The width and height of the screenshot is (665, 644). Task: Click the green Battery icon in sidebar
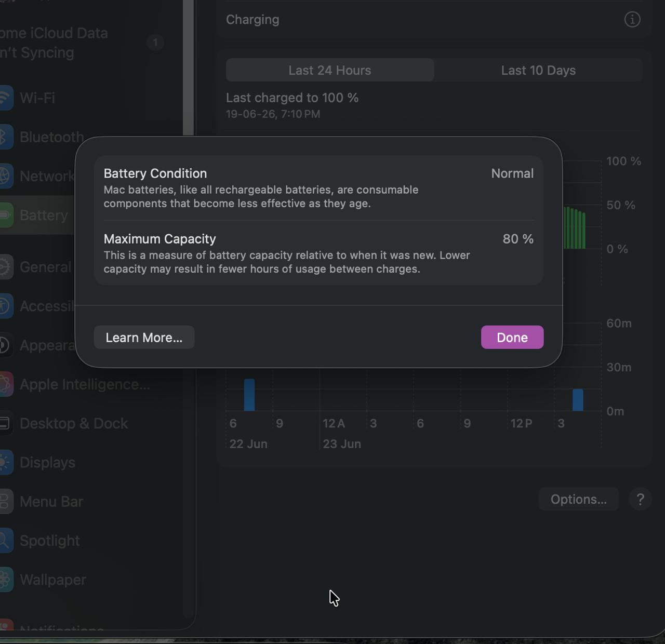6,215
